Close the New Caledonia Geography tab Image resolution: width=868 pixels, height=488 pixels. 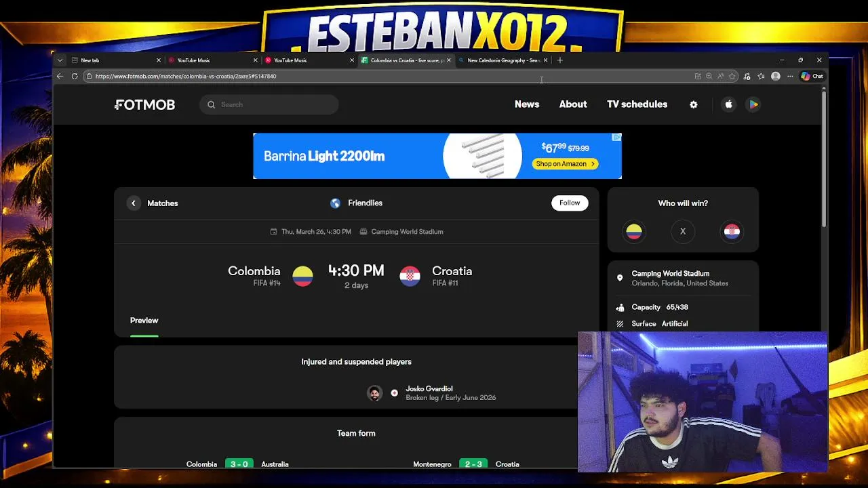pyautogui.click(x=545, y=60)
